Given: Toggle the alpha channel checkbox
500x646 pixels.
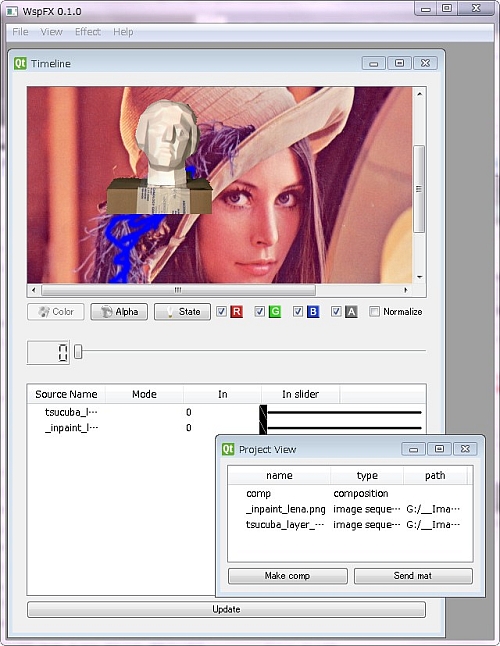Looking at the screenshot, I should [x=336, y=311].
